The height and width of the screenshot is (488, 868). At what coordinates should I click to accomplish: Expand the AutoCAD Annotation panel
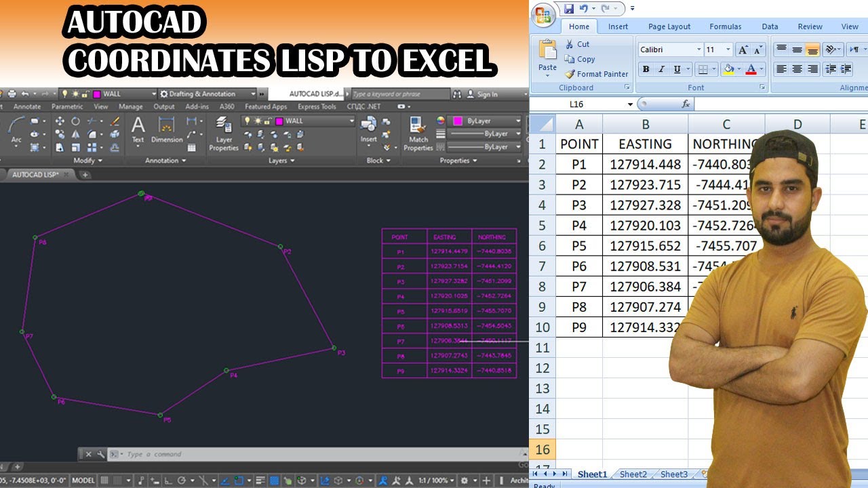point(165,161)
